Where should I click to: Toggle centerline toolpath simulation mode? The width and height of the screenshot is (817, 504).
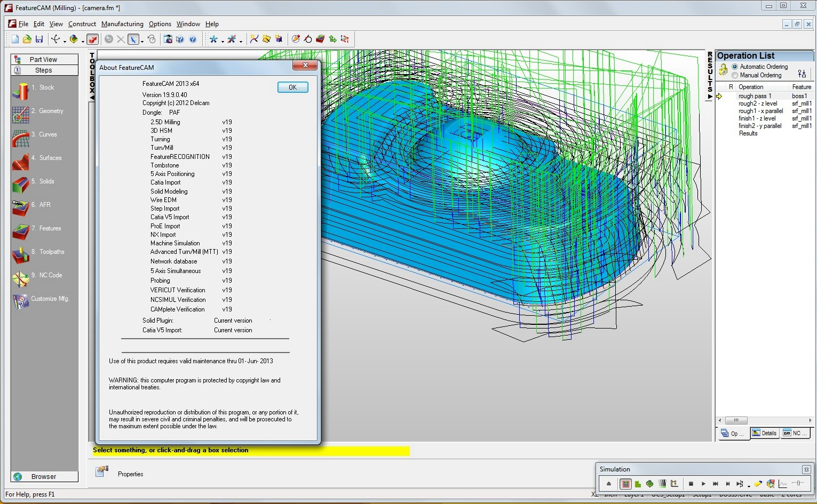625,484
